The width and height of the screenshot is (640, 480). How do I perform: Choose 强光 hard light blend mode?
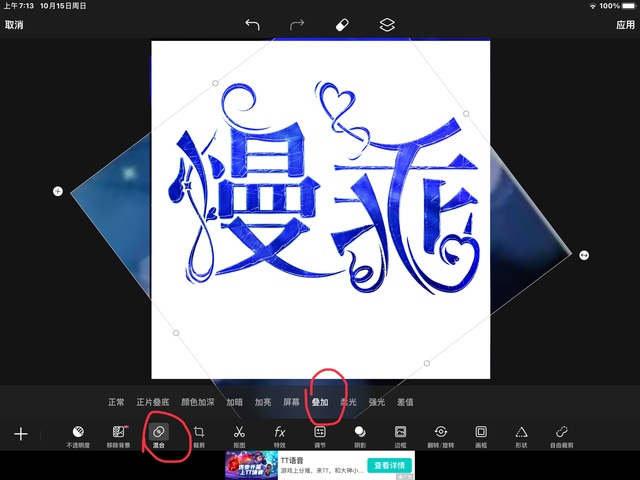(377, 402)
